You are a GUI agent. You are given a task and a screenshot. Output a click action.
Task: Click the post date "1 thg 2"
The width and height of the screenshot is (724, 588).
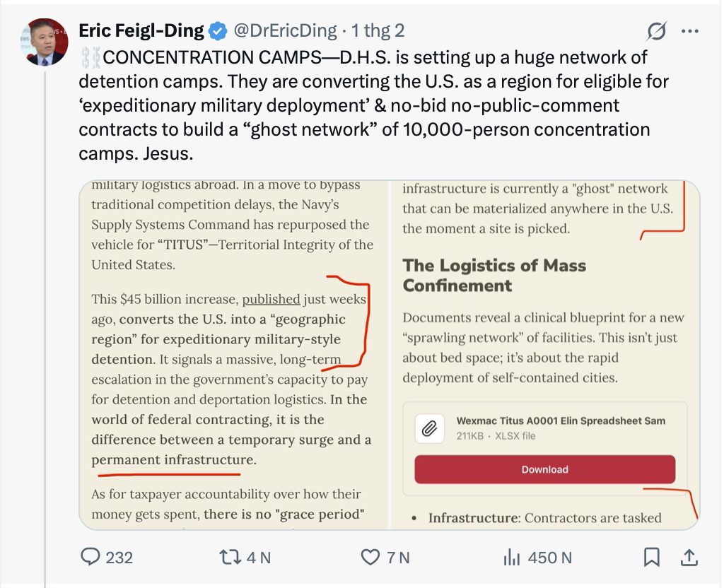click(x=378, y=31)
